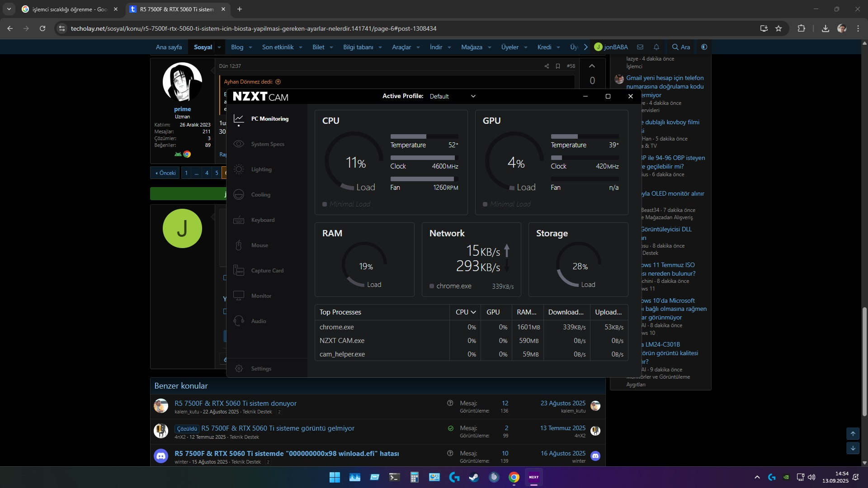Click the Download column header in Top Processes
The width and height of the screenshot is (868, 488).
tap(566, 312)
